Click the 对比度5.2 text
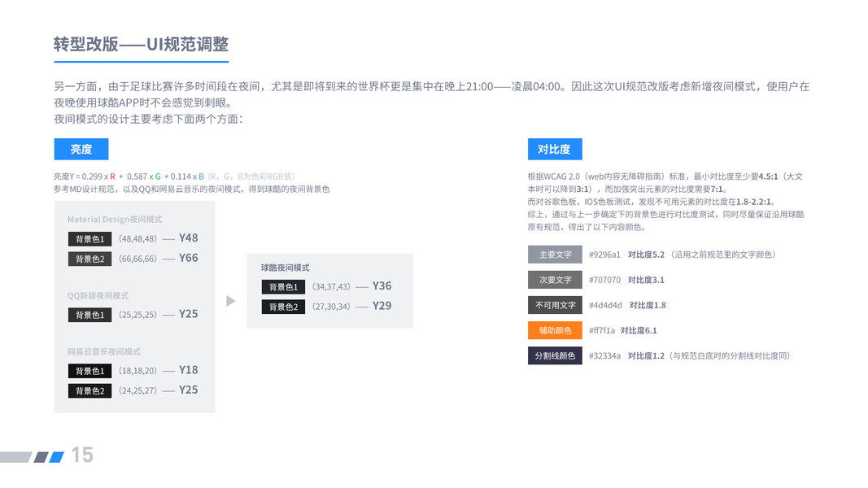The image size is (868, 488). [646, 255]
